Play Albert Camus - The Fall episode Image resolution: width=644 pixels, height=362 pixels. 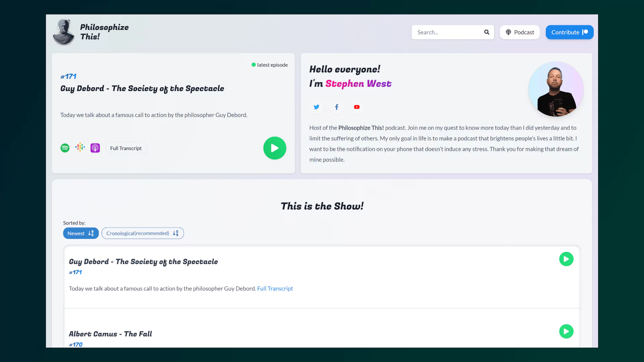[566, 331]
